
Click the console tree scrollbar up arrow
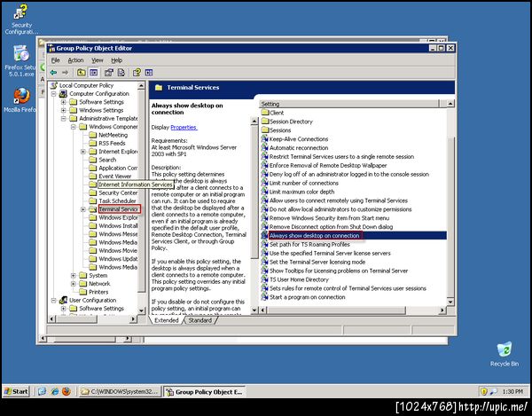point(142,85)
